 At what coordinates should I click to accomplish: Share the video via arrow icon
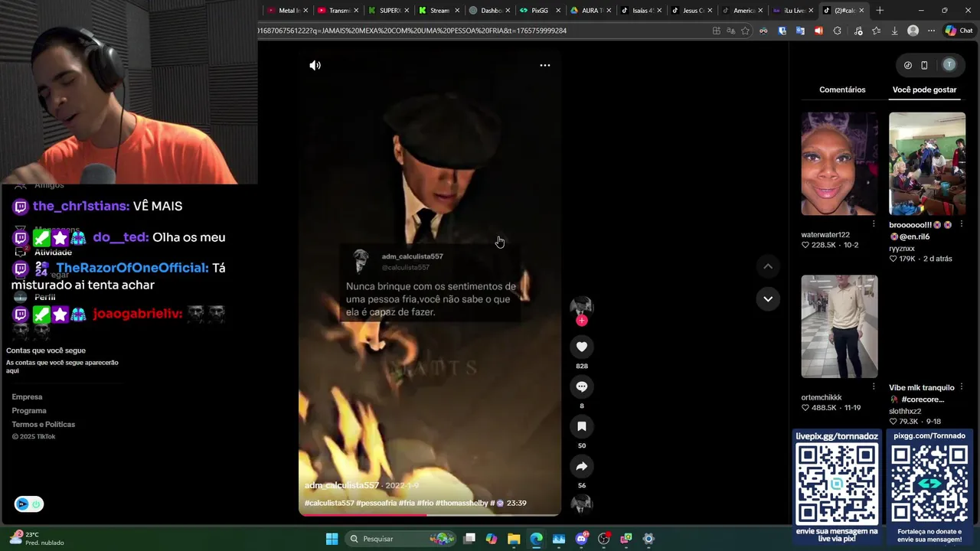582,466
